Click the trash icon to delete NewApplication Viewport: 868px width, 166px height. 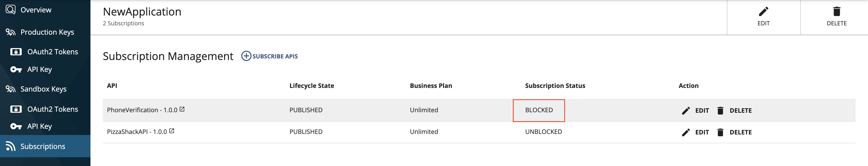pos(836,12)
